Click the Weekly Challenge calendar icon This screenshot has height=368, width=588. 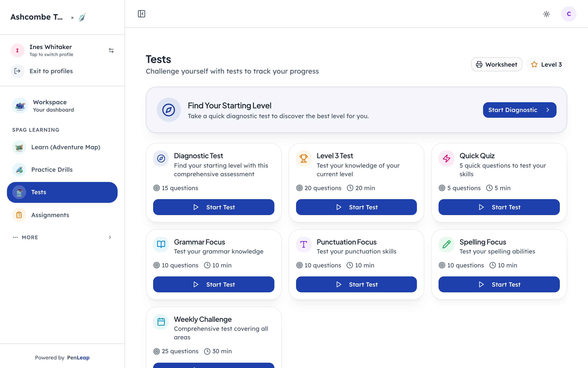(161, 322)
